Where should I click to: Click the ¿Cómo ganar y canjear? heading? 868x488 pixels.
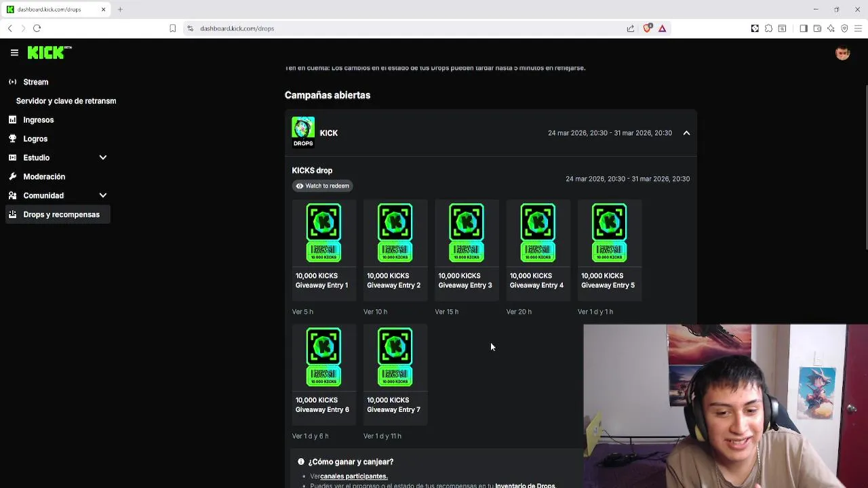351,462
